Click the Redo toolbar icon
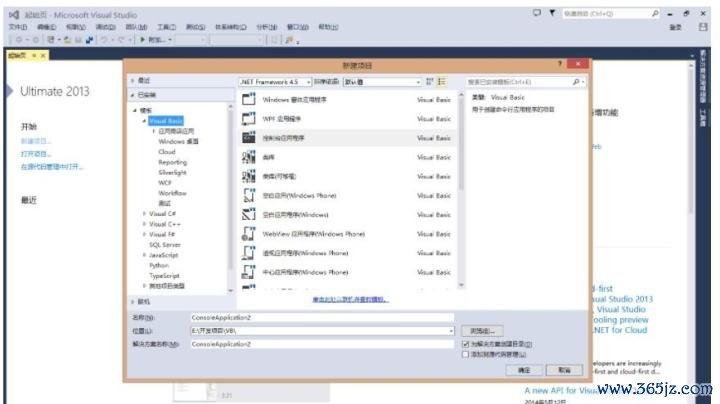 pos(121,40)
